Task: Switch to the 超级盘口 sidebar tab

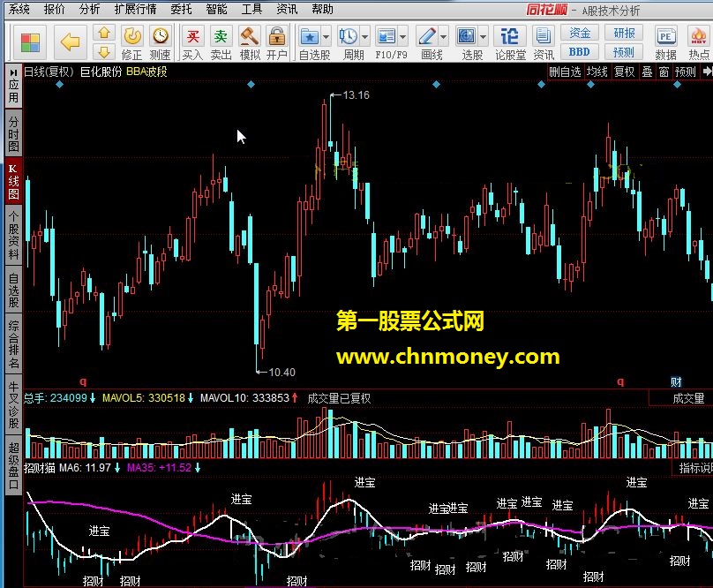Action: pos(13,465)
